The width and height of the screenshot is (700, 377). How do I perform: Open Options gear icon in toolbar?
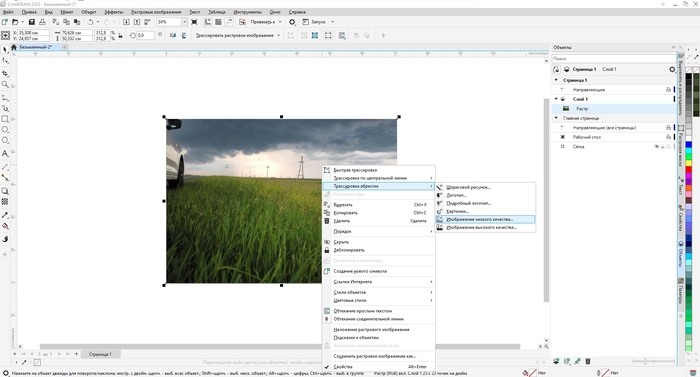click(x=292, y=21)
